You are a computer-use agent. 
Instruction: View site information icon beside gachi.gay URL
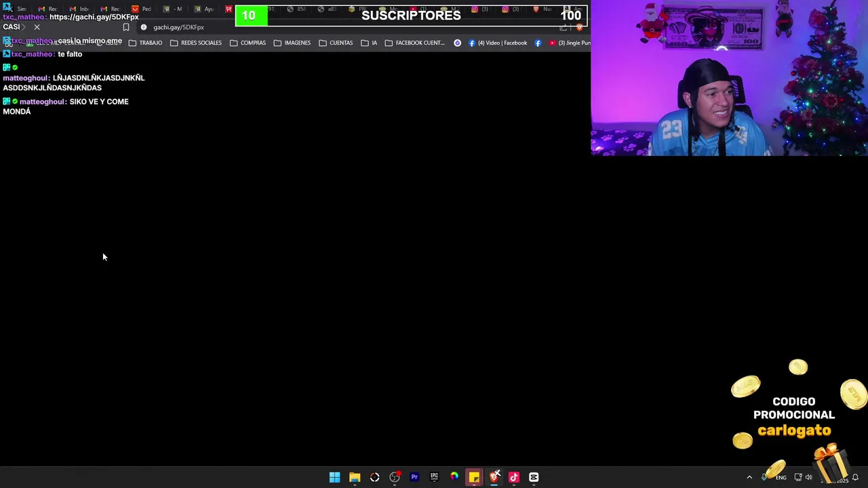pos(144,27)
